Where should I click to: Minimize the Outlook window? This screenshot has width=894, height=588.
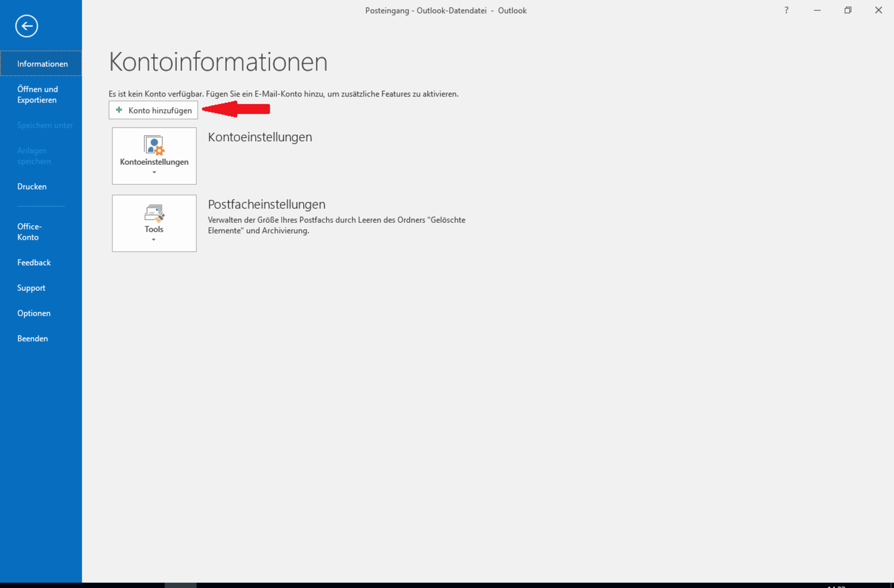pos(817,10)
